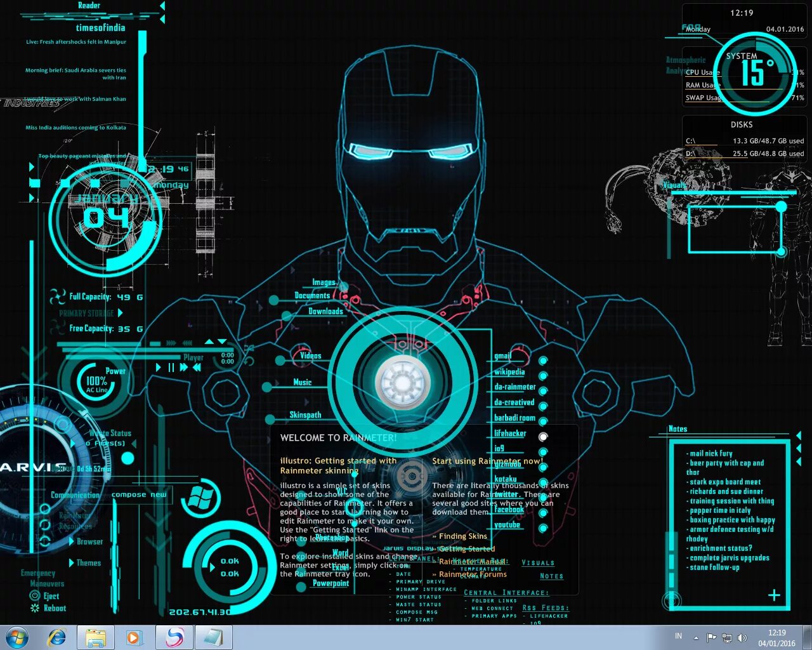Open the Finding Skins link
Viewport: 812px width, 650px height.
click(x=462, y=536)
